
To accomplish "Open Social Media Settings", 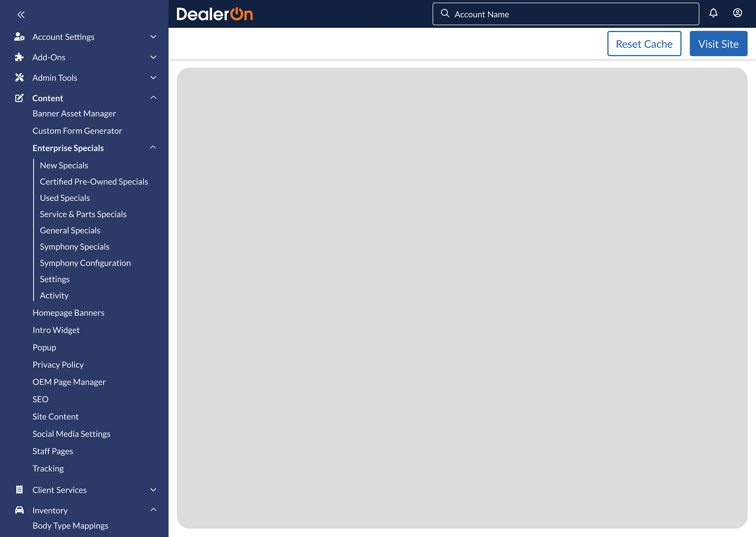I will tap(71, 434).
